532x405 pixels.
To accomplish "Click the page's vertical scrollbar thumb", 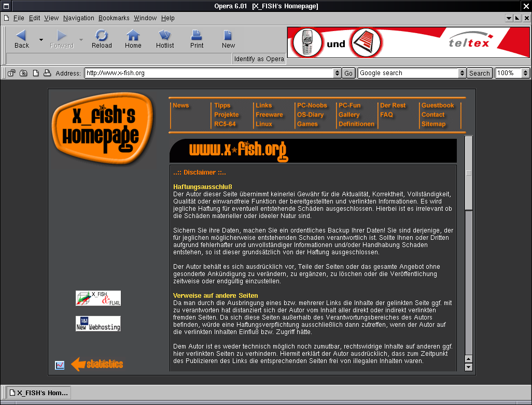I will click(469, 172).
